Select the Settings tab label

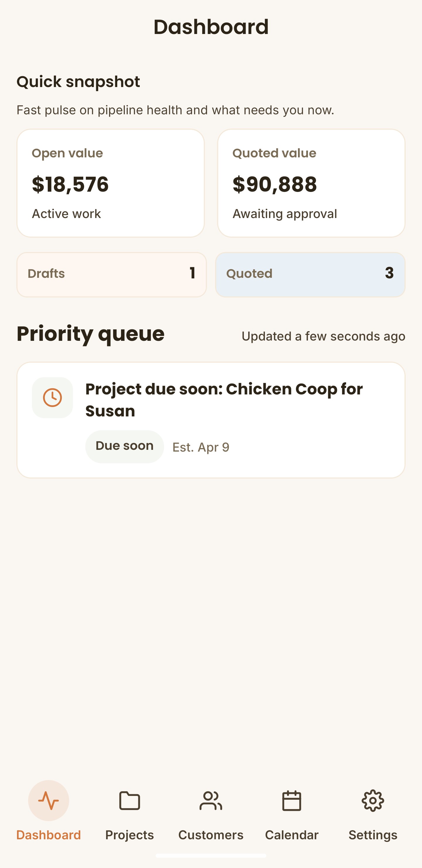pos(373,835)
